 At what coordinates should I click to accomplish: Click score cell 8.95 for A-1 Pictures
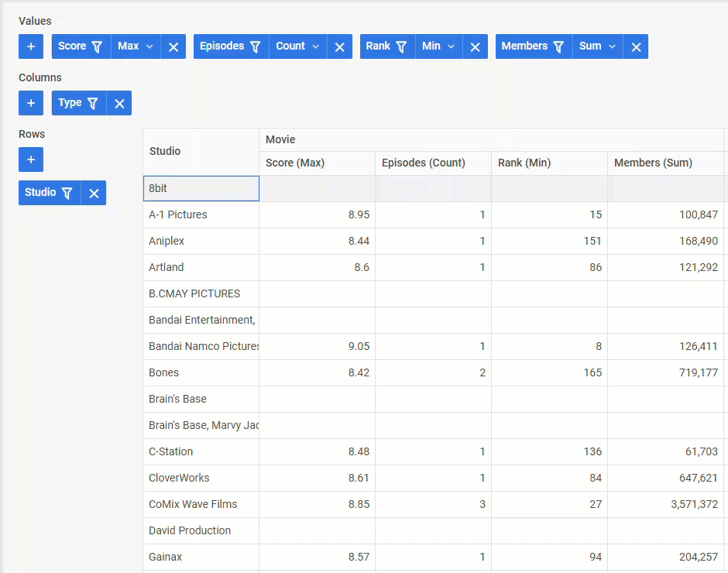click(317, 215)
